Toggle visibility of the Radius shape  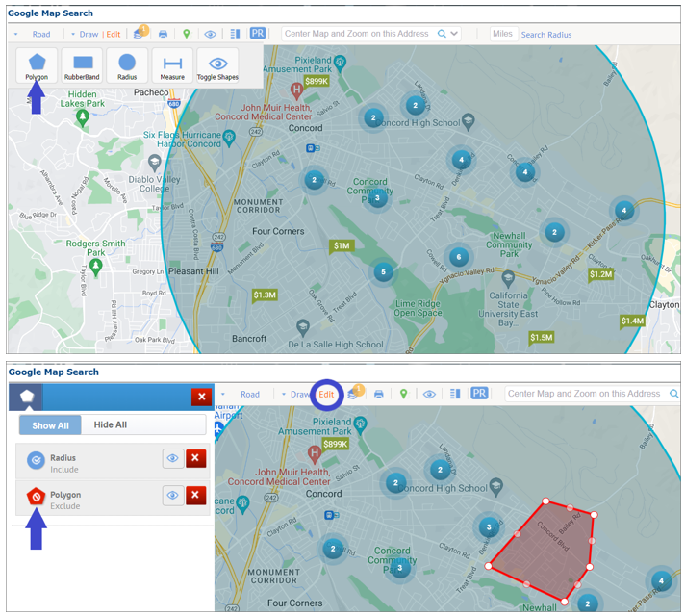pyautogui.click(x=173, y=458)
